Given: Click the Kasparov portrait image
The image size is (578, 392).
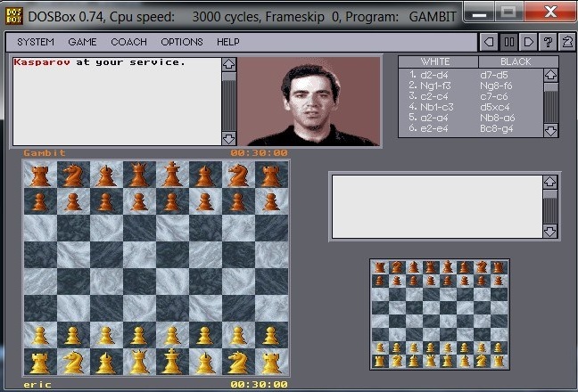Looking at the screenshot, I should tap(309, 102).
